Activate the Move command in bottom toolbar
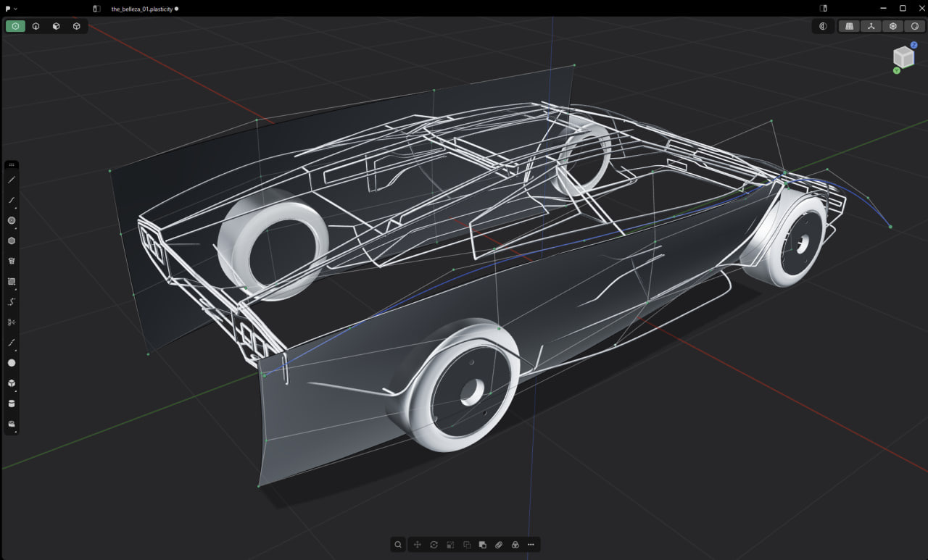Image resolution: width=928 pixels, height=560 pixels. point(418,545)
